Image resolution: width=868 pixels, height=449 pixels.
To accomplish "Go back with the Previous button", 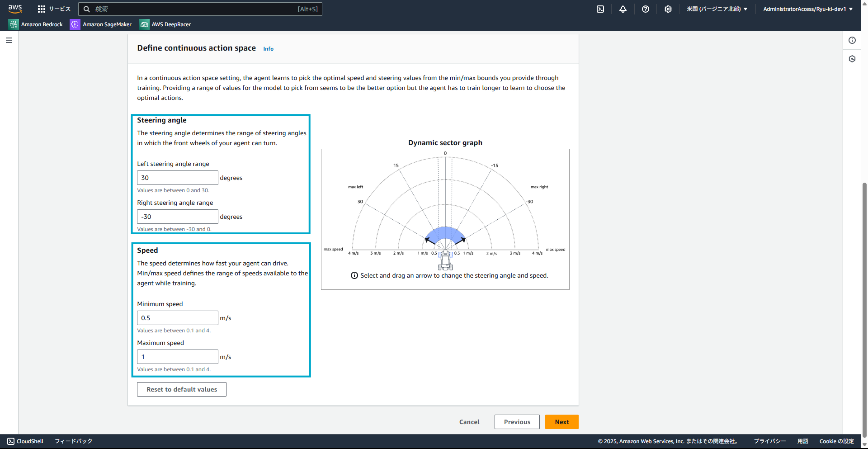I will pyautogui.click(x=517, y=422).
